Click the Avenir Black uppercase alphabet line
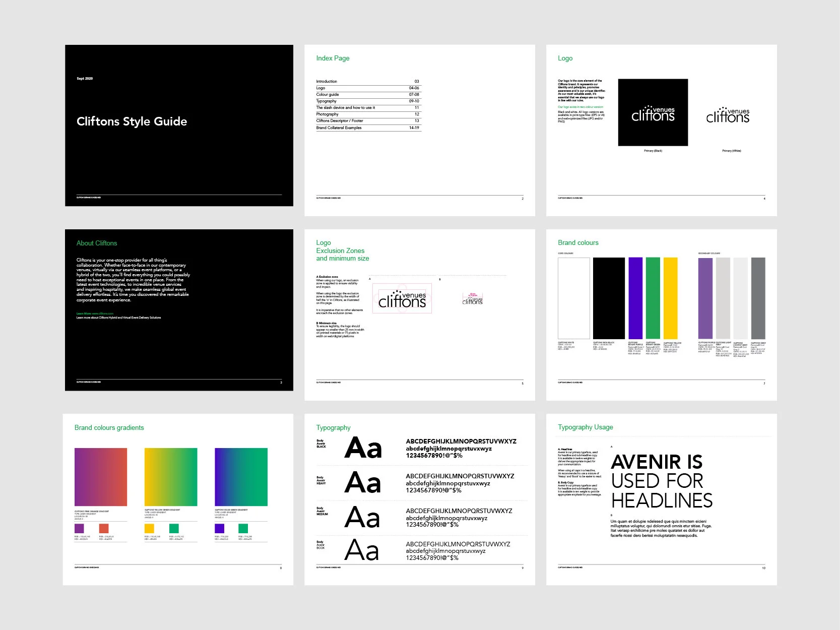This screenshot has width=840, height=630. (461, 442)
